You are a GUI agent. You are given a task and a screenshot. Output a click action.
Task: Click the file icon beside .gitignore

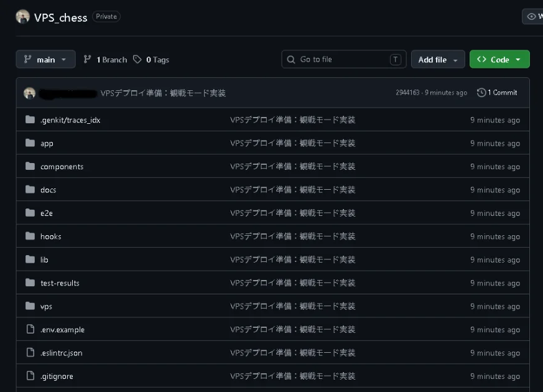30,375
